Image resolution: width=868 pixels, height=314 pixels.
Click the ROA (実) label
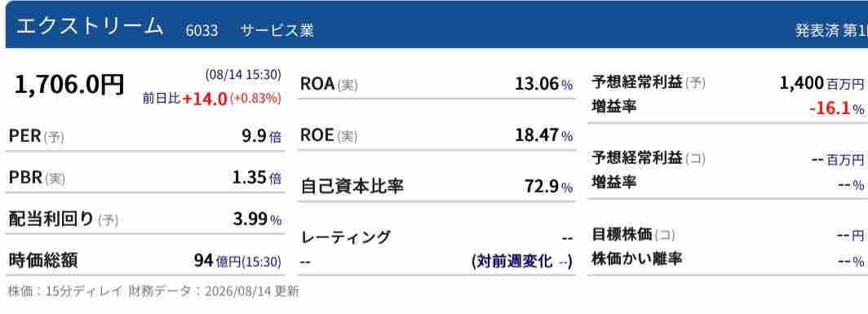point(329,84)
